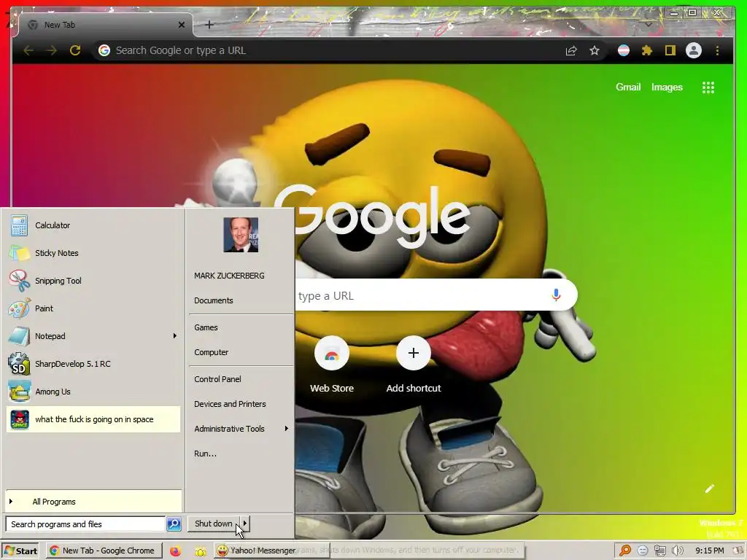The width and height of the screenshot is (747, 560).
Task: Switch to New Tab - Google Chrome taskbar button
Action: tap(104, 551)
